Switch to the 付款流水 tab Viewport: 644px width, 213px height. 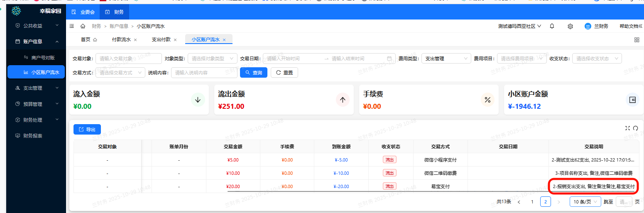121,40
